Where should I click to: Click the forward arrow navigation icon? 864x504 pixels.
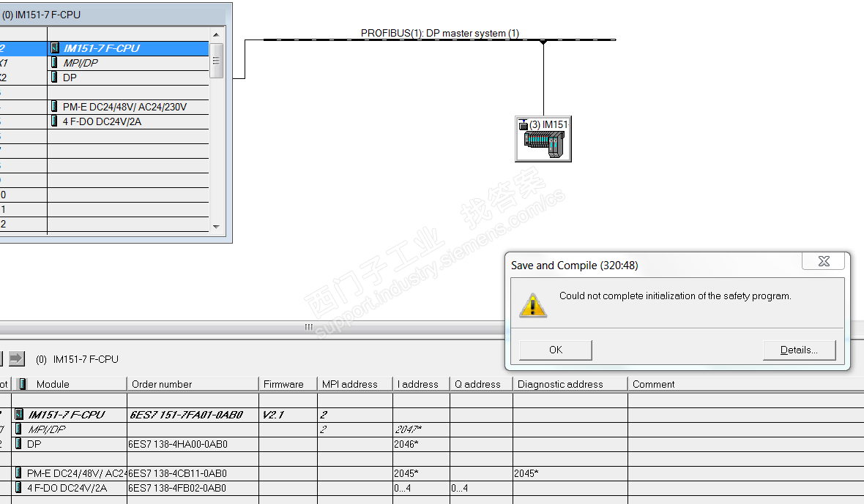(x=17, y=358)
